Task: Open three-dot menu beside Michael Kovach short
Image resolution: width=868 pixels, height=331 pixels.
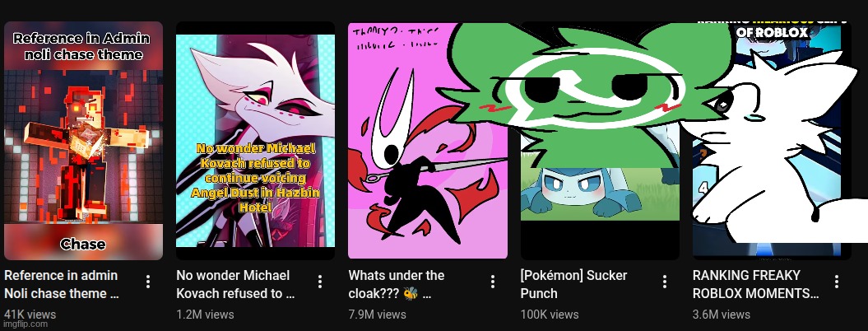Action: (x=320, y=282)
